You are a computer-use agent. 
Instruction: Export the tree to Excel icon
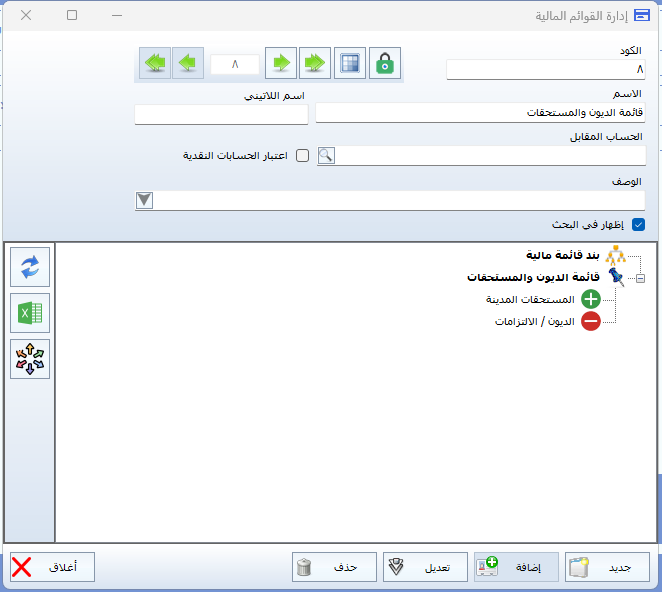pyautogui.click(x=30, y=313)
